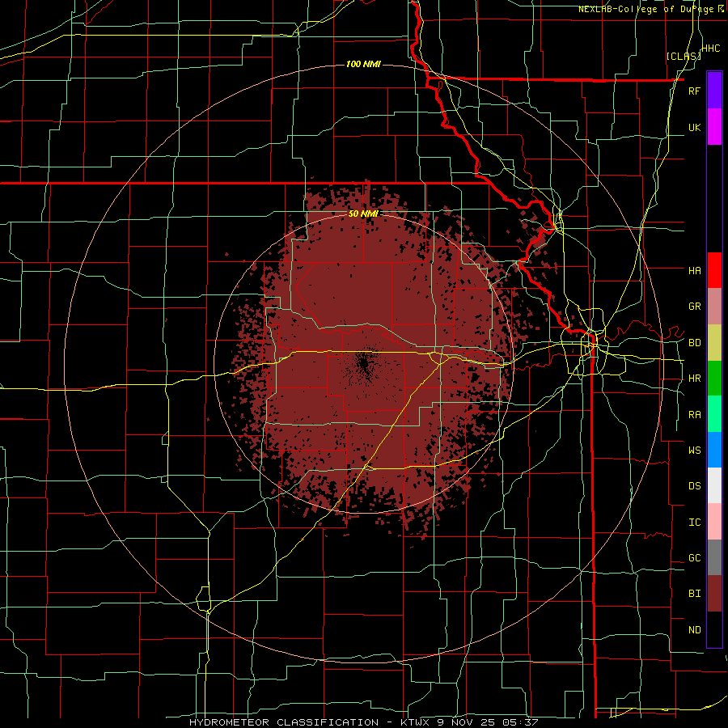Image resolution: width=728 pixels, height=728 pixels.
Task: Click the 'UK' legend label
Action: [x=695, y=127]
